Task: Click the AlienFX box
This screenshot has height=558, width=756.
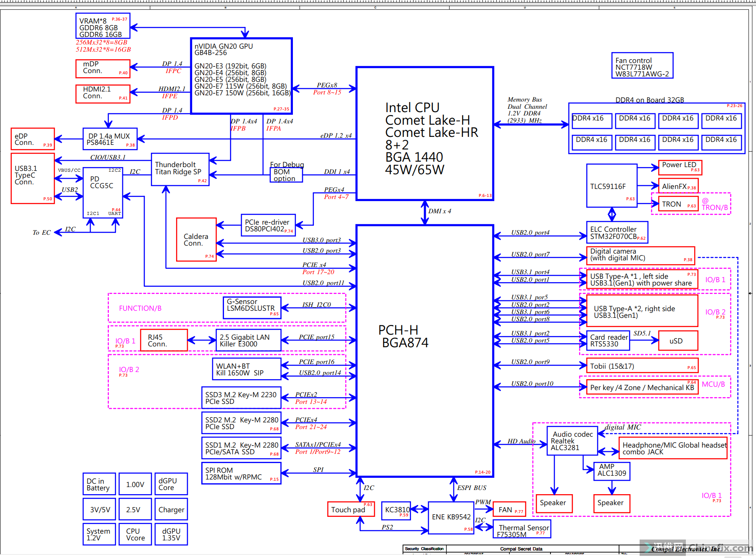Action: (x=678, y=186)
